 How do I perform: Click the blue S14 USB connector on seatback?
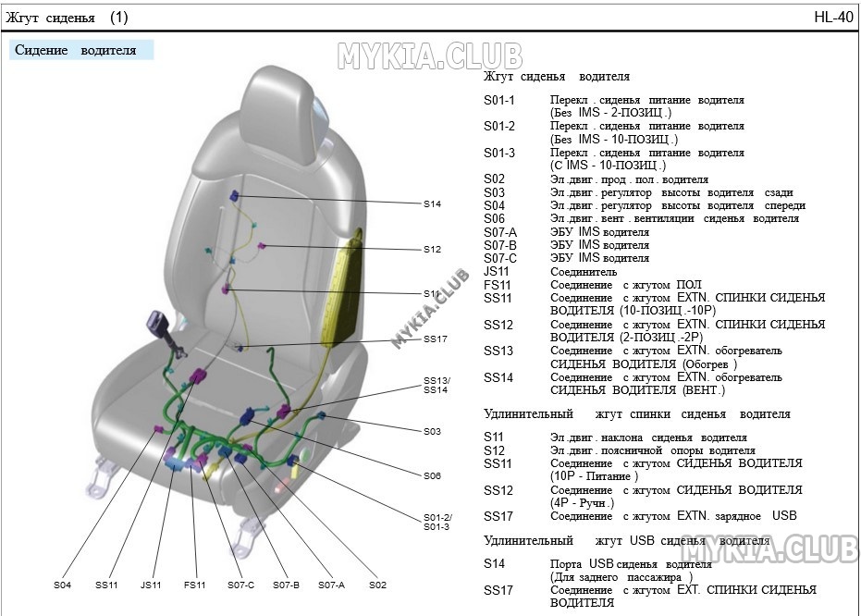(235, 195)
